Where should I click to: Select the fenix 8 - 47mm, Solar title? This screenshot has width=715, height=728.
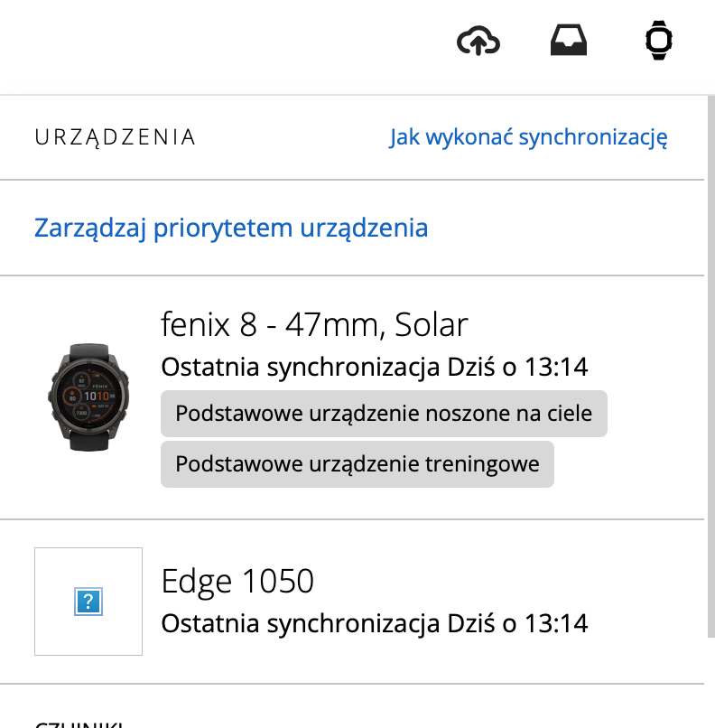point(314,324)
